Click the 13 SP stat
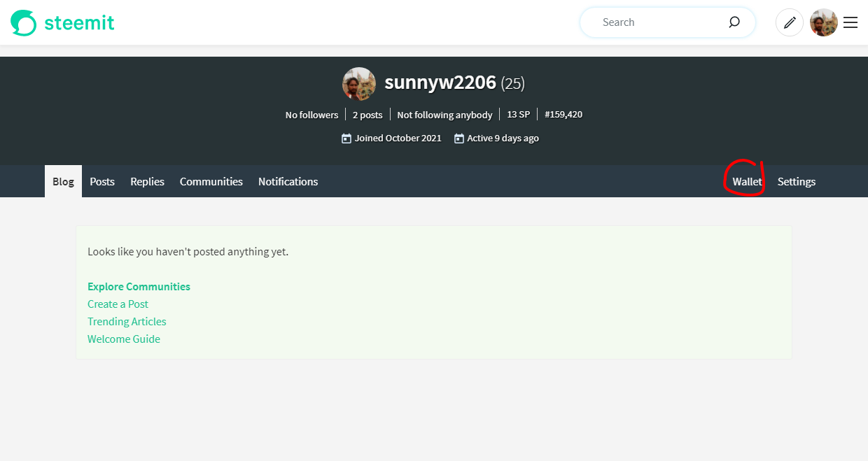 pyautogui.click(x=518, y=114)
